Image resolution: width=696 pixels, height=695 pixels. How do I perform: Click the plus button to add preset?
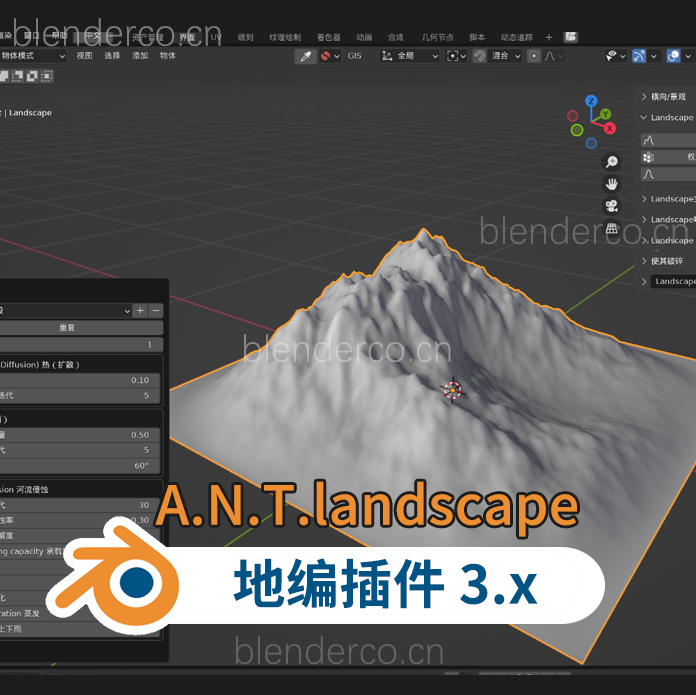coord(140,311)
